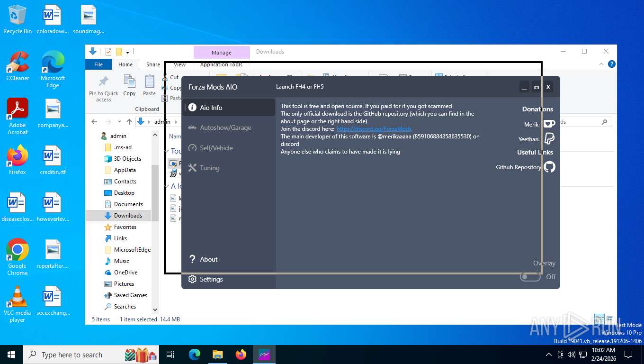
Task: Open Task View on taskbar
Action: [x=170, y=355]
